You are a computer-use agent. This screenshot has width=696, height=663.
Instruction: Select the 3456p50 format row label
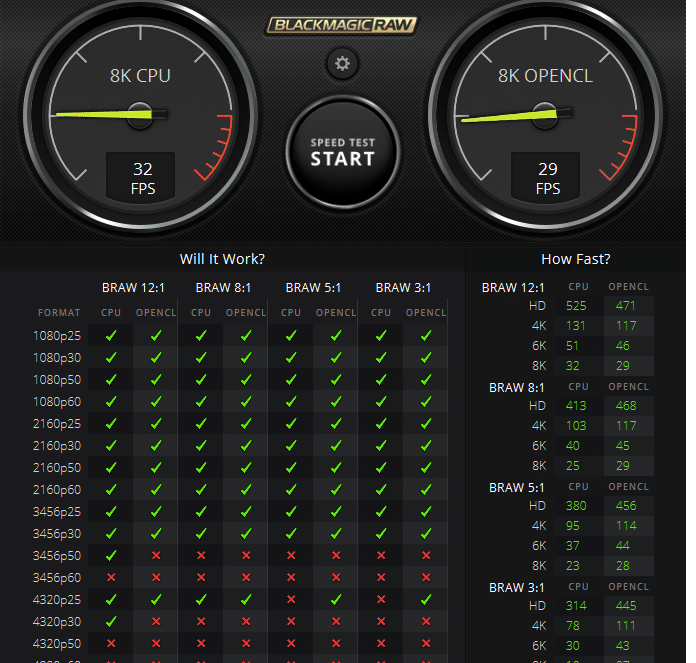pyautogui.click(x=57, y=556)
